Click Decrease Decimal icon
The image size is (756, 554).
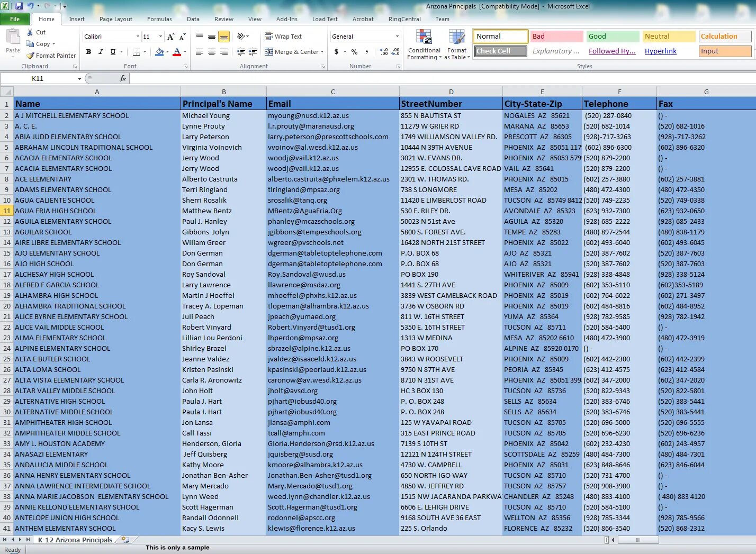pyautogui.click(x=395, y=52)
